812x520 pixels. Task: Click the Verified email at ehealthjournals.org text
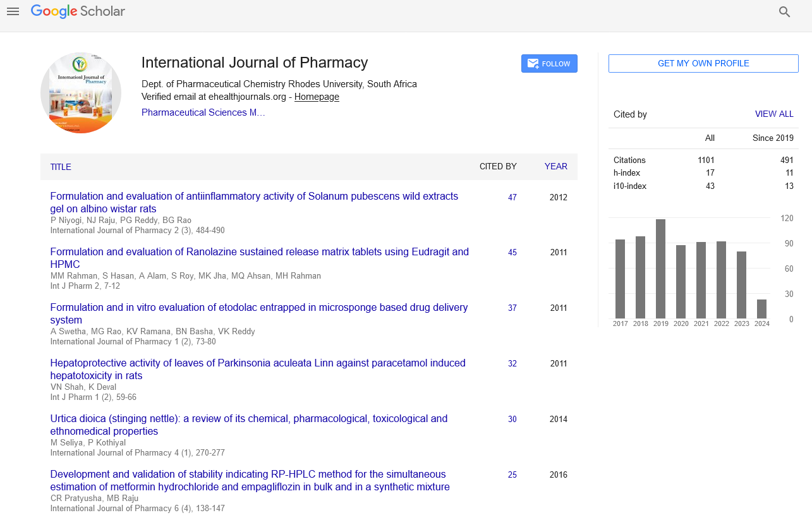[x=214, y=97]
